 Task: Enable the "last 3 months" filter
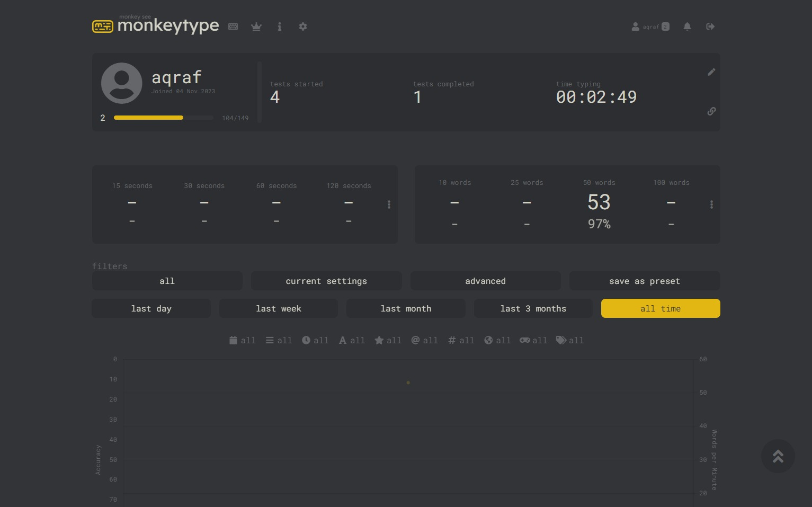tap(533, 308)
